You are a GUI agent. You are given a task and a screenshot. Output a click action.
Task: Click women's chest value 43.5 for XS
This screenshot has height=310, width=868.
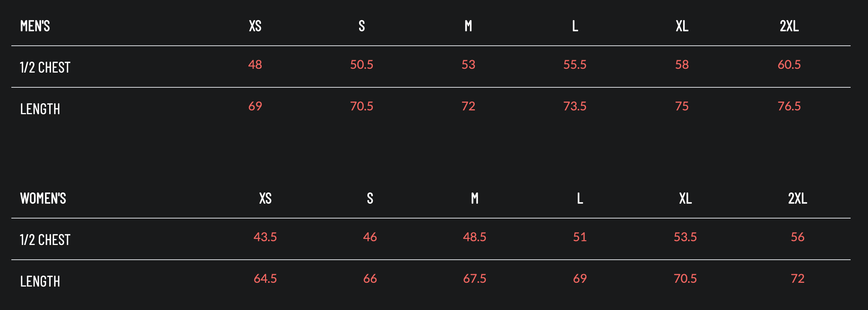[265, 237]
